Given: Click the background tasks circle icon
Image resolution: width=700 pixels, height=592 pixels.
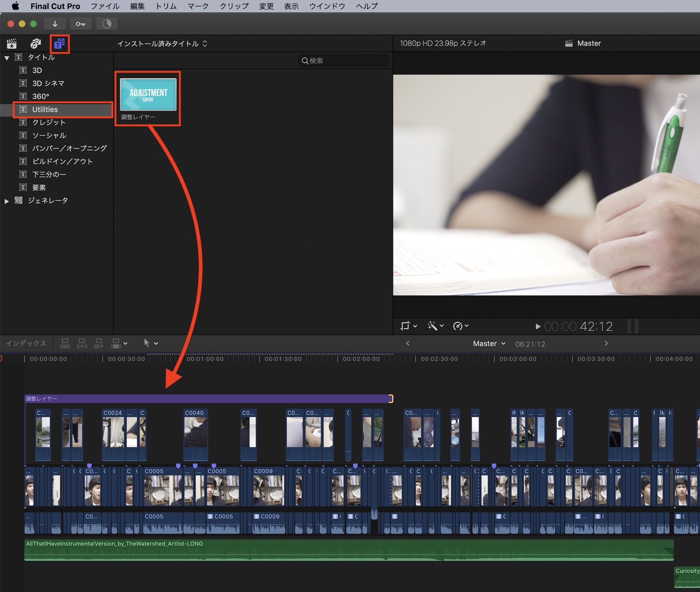Looking at the screenshot, I should pos(107,24).
